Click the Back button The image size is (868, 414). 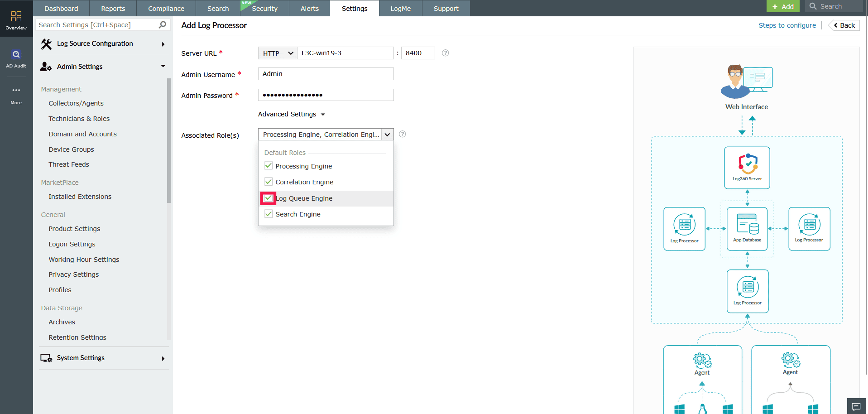844,25
